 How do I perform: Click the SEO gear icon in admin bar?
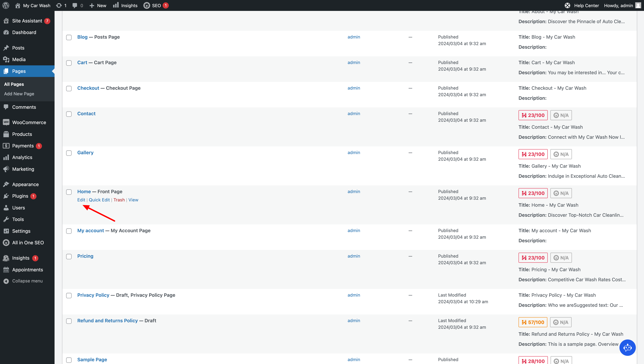click(147, 5)
